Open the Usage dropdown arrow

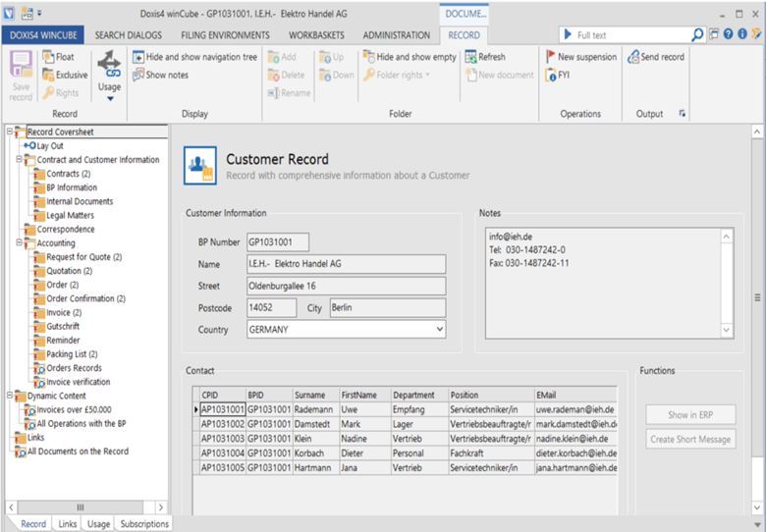point(110,98)
